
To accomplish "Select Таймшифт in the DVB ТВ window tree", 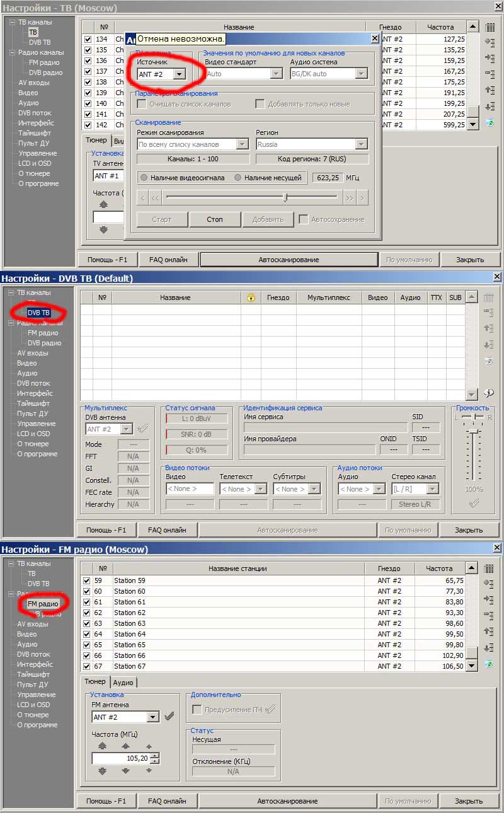I will point(34,403).
